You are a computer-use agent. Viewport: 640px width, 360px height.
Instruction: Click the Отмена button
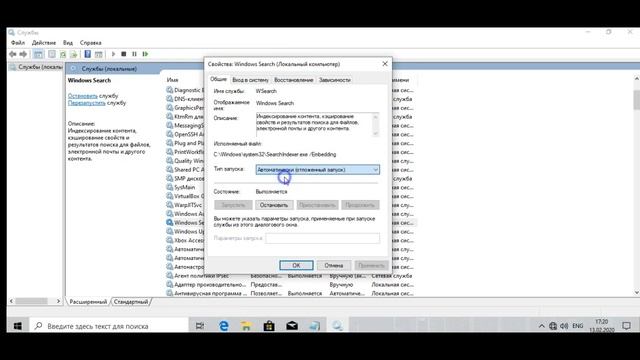pyautogui.click(x=333, y=265)
